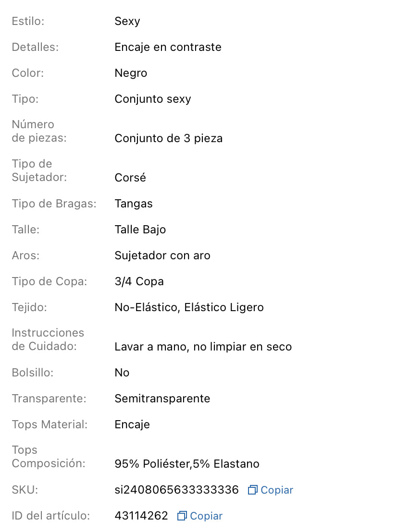Click the Color value Negro
Viewport: 398px width, 532px height.
click(x=131, y=73)
